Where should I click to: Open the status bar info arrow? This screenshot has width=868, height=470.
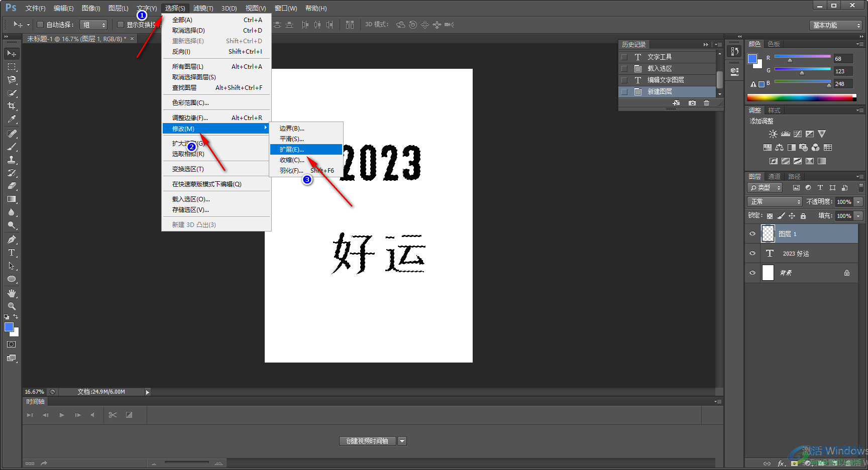pos(148,392)
